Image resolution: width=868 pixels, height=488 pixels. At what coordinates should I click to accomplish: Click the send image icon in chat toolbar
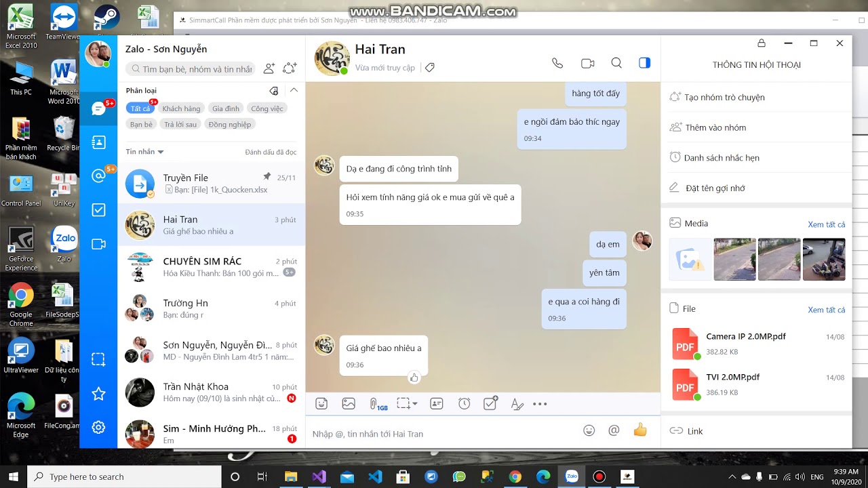[x=349, y=404]
